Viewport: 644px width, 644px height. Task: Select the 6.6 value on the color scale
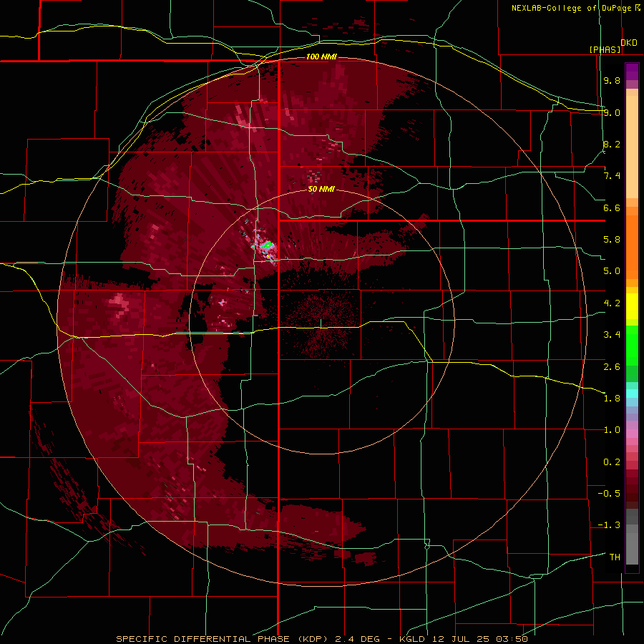pyautogui.click(x=612, y=208)
